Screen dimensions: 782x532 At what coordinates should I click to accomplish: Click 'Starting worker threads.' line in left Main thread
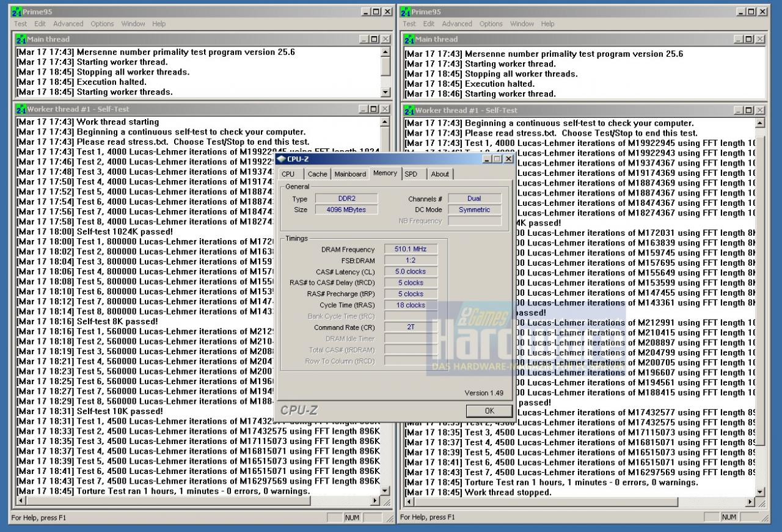point(95,92)
